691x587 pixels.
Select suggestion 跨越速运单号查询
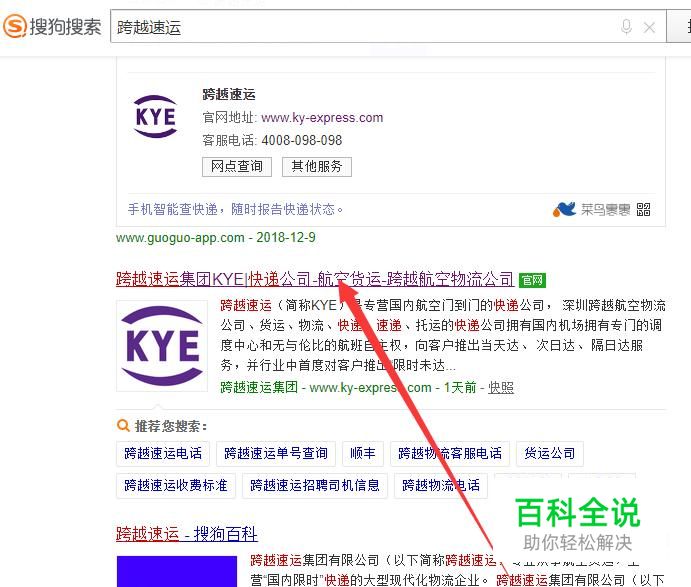click(x=276, y=453)
